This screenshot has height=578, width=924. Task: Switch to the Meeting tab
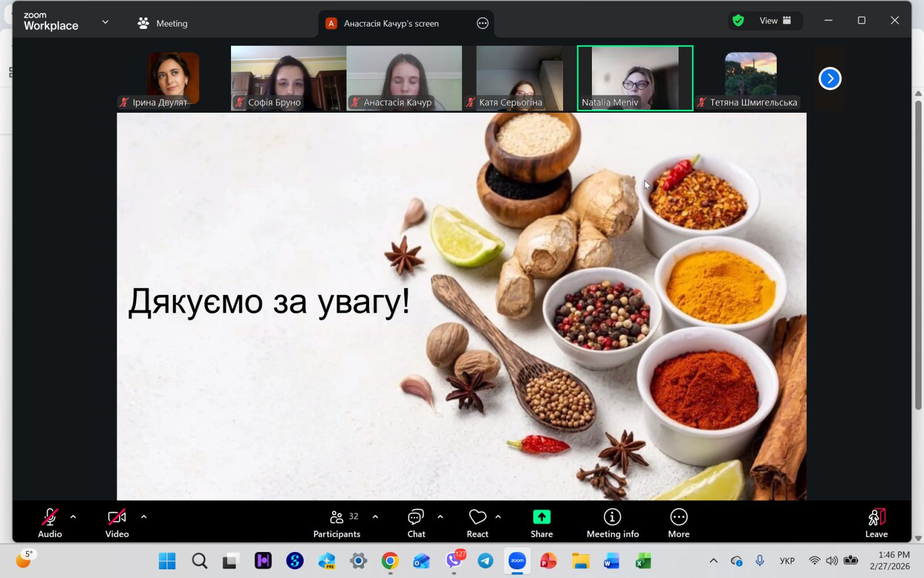pos(163,24)
